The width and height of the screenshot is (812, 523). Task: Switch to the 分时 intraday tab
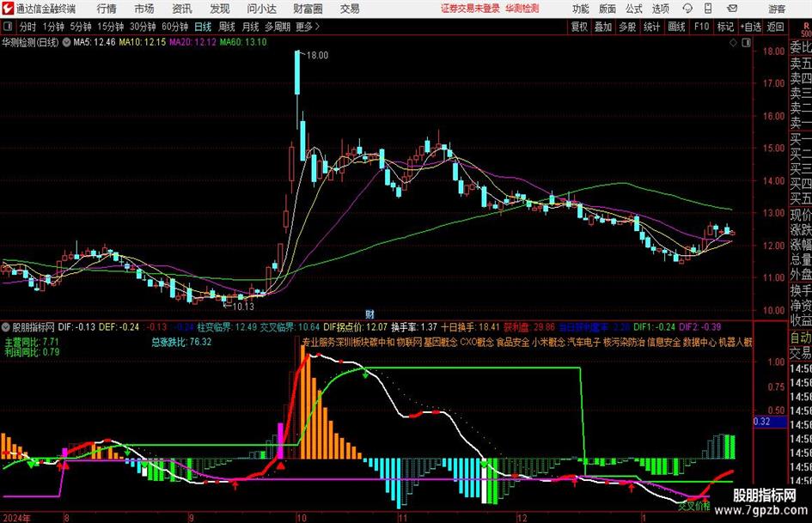(27, 27)
